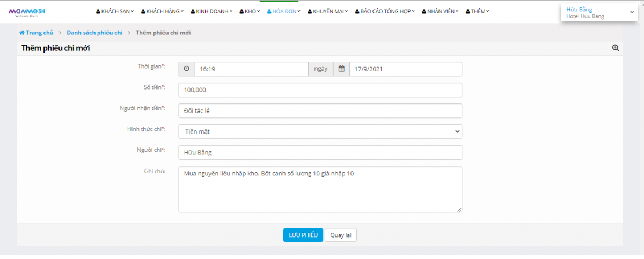Open the NHÂN VIÊN menu
The height and width of the screenshot is (259, 644).
[440, 11]
